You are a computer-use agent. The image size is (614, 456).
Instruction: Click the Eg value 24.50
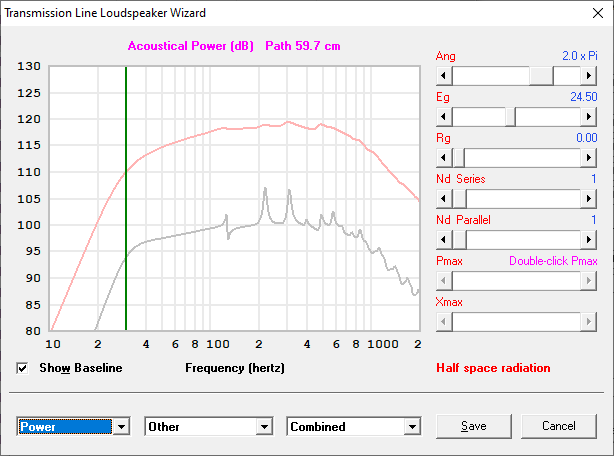583,97
